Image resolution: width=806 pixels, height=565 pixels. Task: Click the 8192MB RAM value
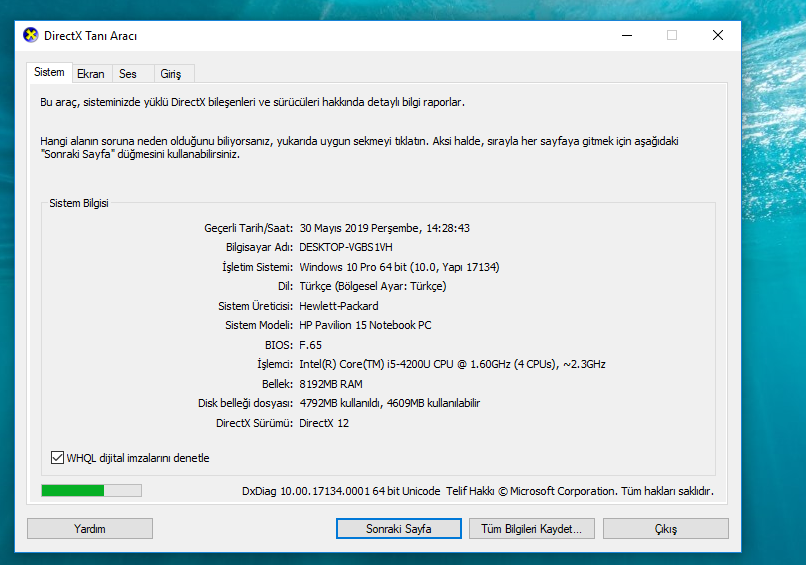tap(331, 384)
